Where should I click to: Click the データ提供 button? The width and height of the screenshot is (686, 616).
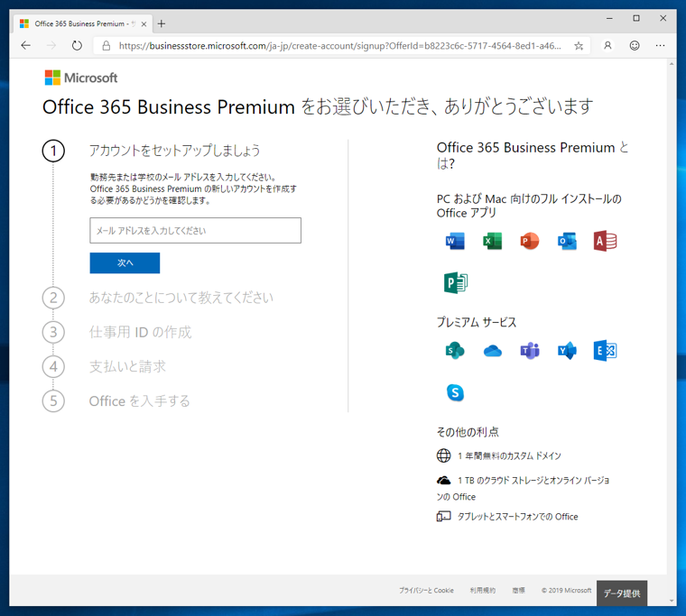pyautogui.click(x=622, y=593)
